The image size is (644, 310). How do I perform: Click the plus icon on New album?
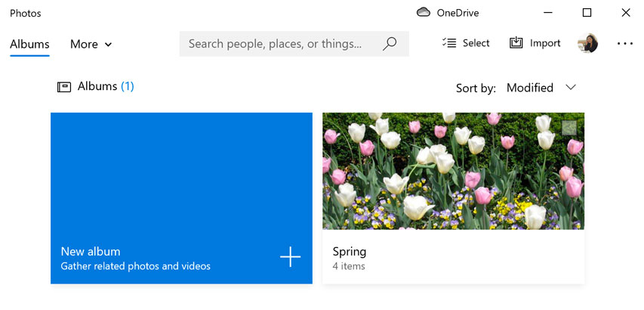(x=290, y=257)
